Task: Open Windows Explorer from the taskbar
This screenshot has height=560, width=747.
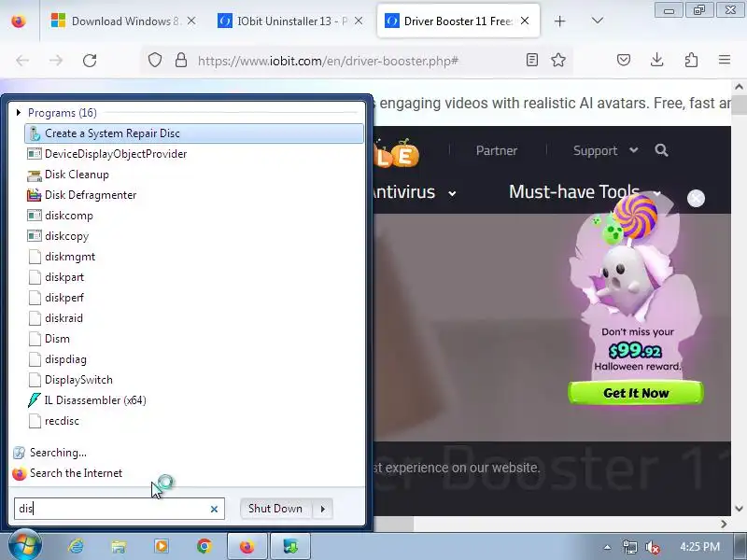Action: point(119,546)
